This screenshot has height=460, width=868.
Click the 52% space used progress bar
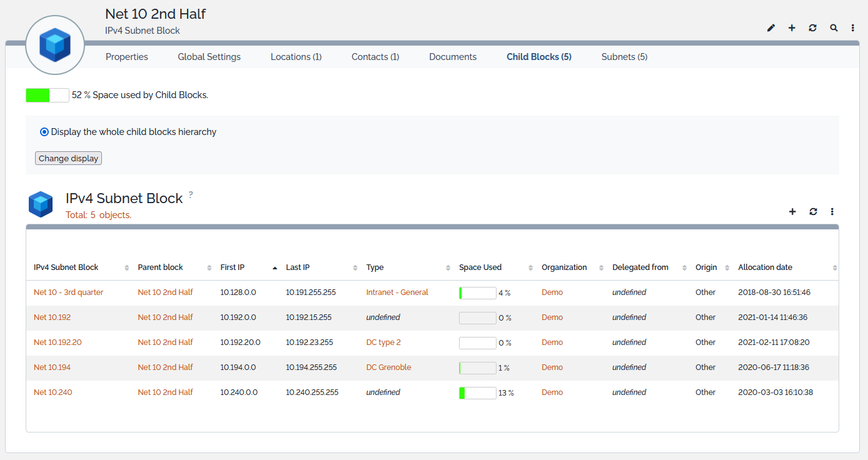48,96
